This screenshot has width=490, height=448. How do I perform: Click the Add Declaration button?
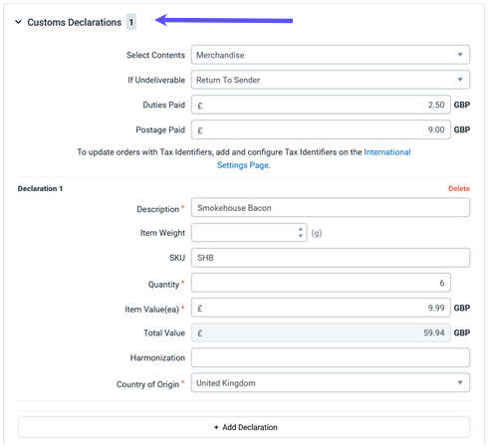tap(244, 427)
